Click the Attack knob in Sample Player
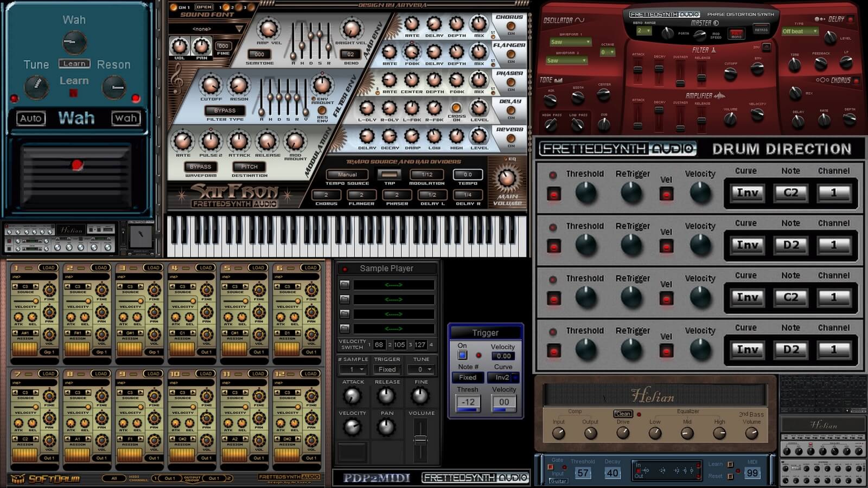This screenshot has height=488, width=868. tap(353, 396)
